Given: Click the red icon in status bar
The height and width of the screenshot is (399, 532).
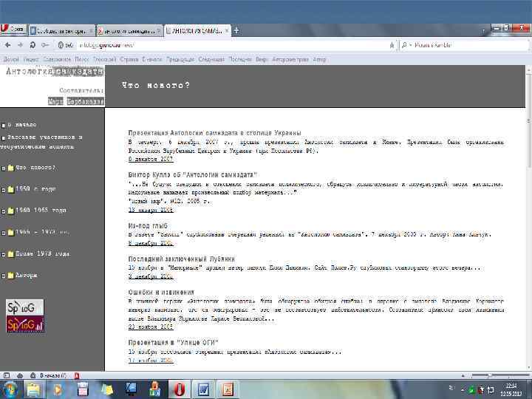Looking at the screenshot, I should (x=77, y=375).
